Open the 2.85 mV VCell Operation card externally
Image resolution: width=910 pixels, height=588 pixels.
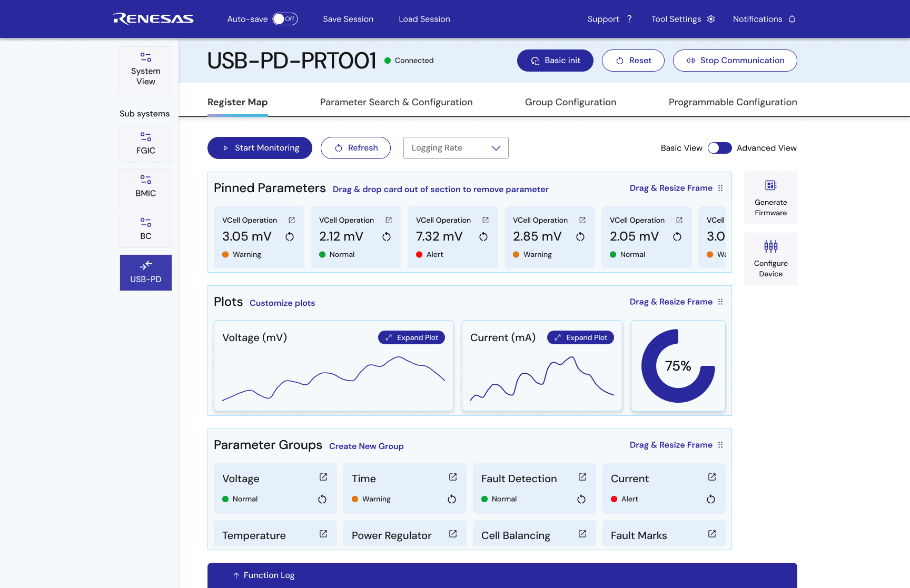click(x=582, y=220)
